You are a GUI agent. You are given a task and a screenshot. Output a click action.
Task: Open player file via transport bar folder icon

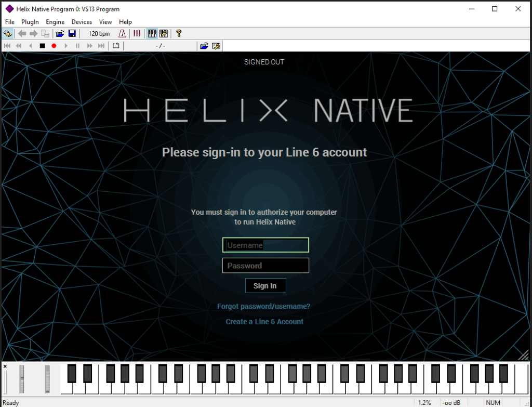tap(204, 46)
